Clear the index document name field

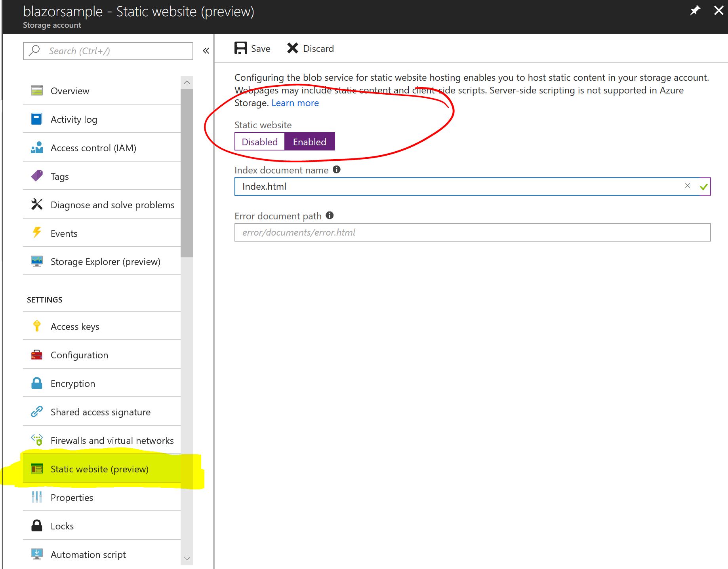(x=688, y=186)
